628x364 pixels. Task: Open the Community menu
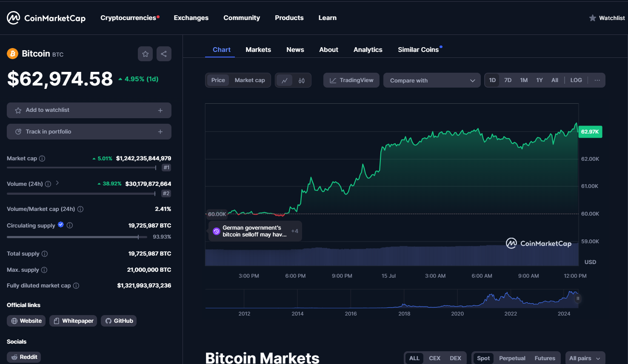point(242,18)
